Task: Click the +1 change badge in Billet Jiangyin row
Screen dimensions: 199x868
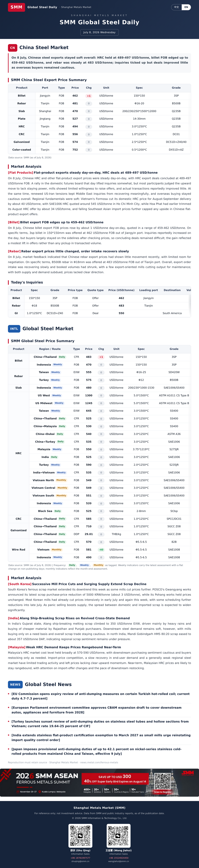Action: coord(89,96)
